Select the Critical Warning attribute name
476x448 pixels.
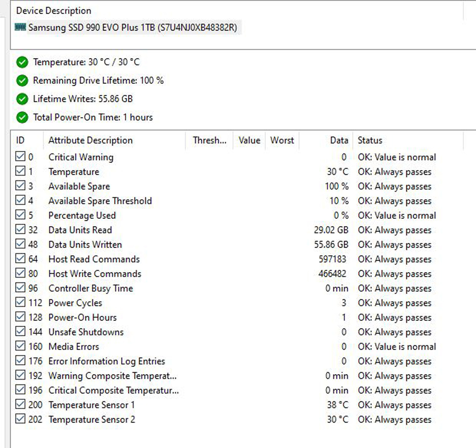click(x=81, y=157)
